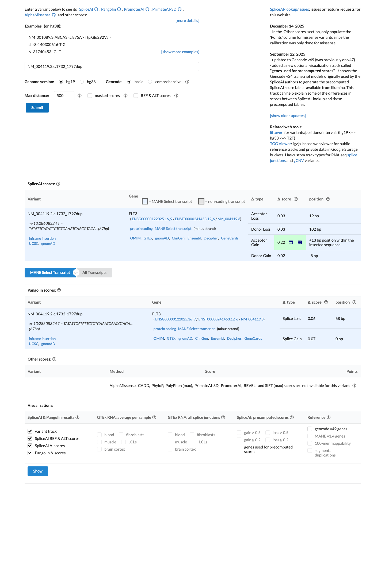This screenshot has width=389, height=588.
Task: Click the Show visualizations button
Action: click(x=38, y=471)
